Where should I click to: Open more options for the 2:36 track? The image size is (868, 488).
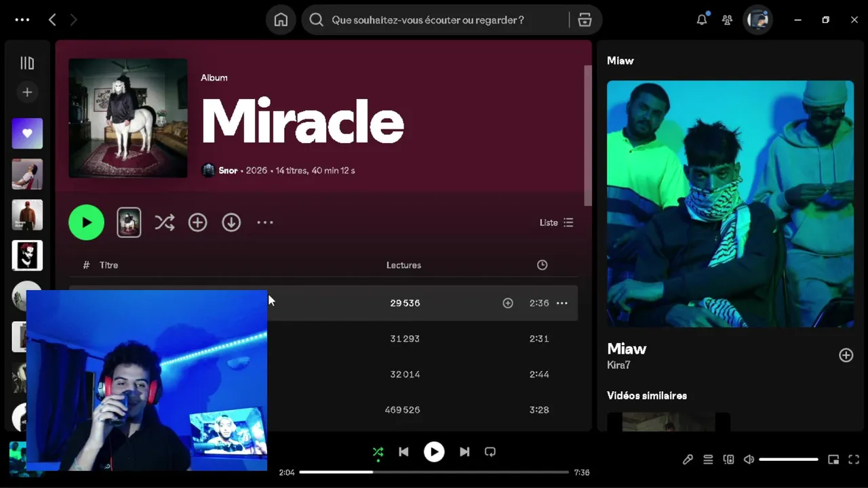point(562,303)
